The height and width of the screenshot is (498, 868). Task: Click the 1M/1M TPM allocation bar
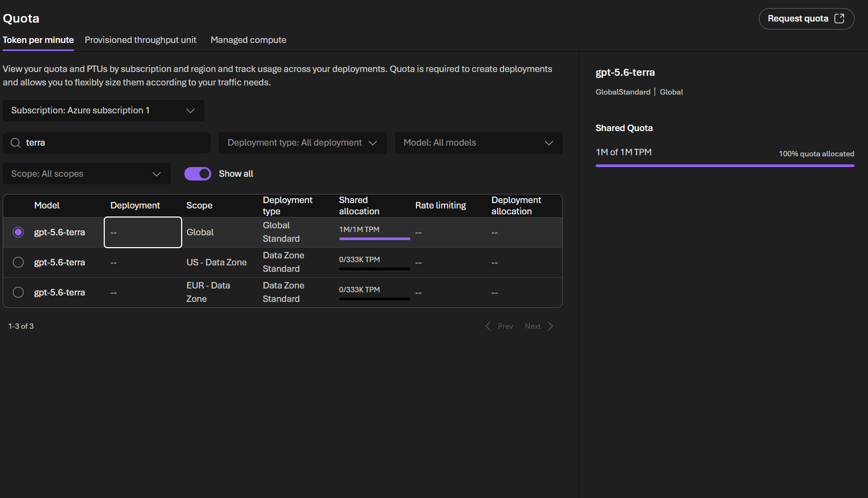375,239
